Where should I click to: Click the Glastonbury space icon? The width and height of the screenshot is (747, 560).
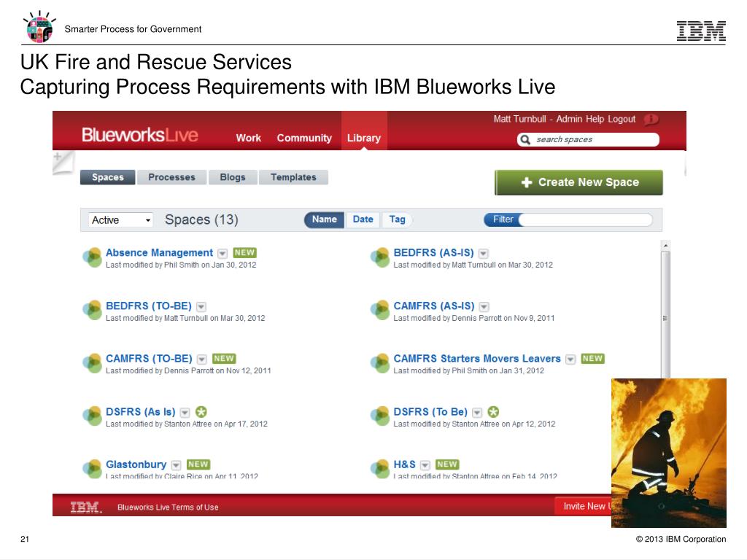click(x=92, y=469)
